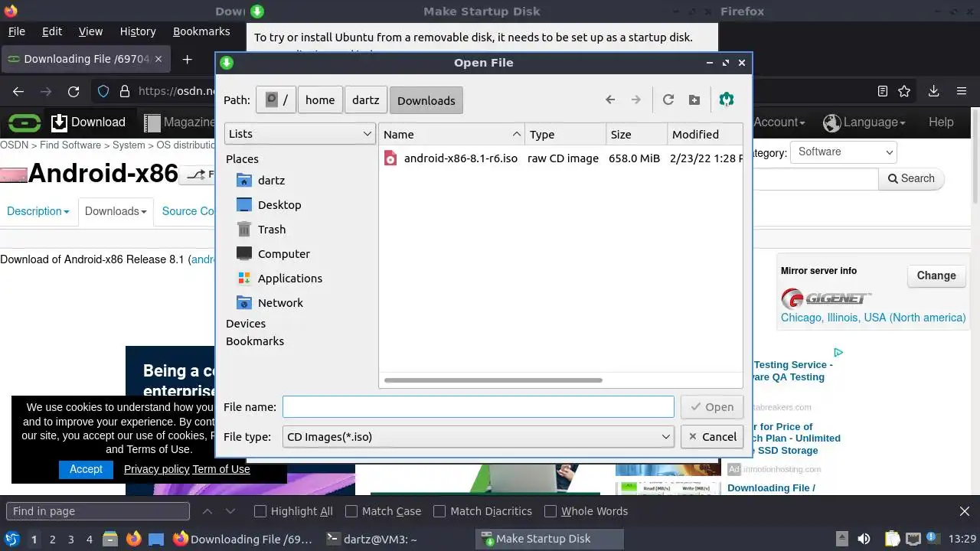
Task: Close the Firefox find bar
Action: point(965,511)
